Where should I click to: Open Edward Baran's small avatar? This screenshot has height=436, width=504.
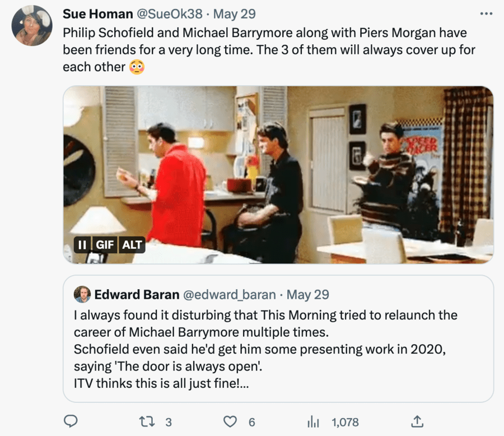click(82, 295)
